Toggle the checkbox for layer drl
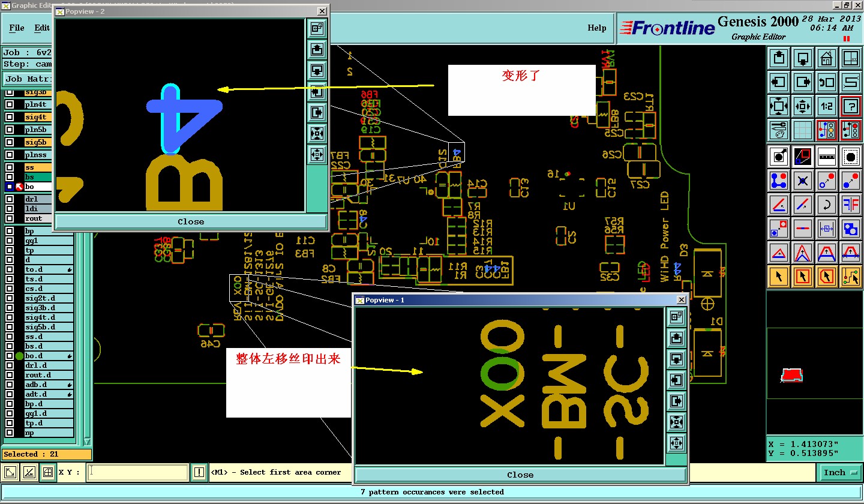Screen dimensions: 864x504 click(x=10, y=199)
